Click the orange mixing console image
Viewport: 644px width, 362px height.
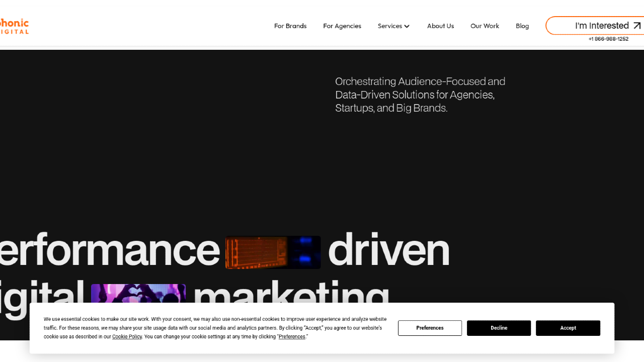[273, 252]
